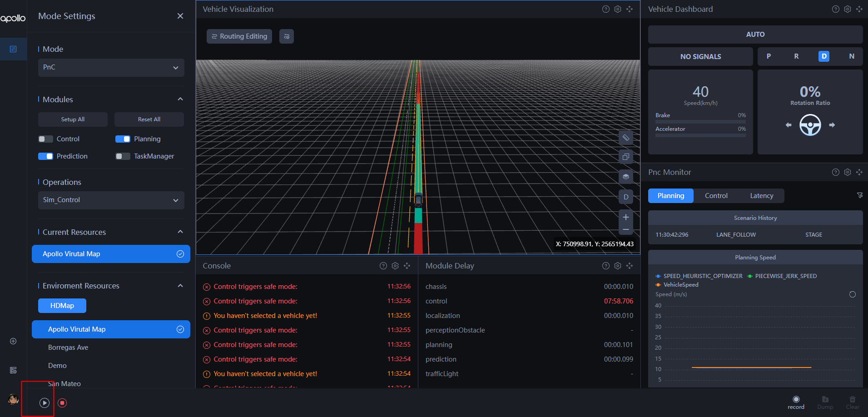
Task: Reset the Planning Speed chart
Action: 853,294
